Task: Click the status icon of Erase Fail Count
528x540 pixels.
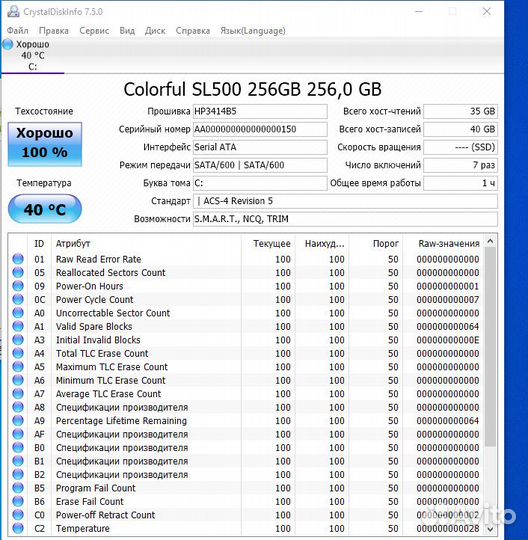Action: pyautogui.click(x=18, y=501)
